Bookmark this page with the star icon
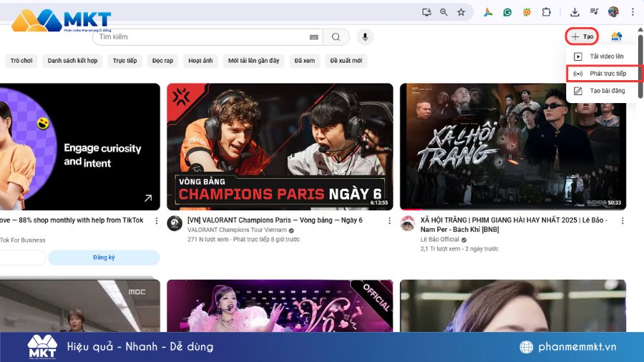 pos(462,12)
